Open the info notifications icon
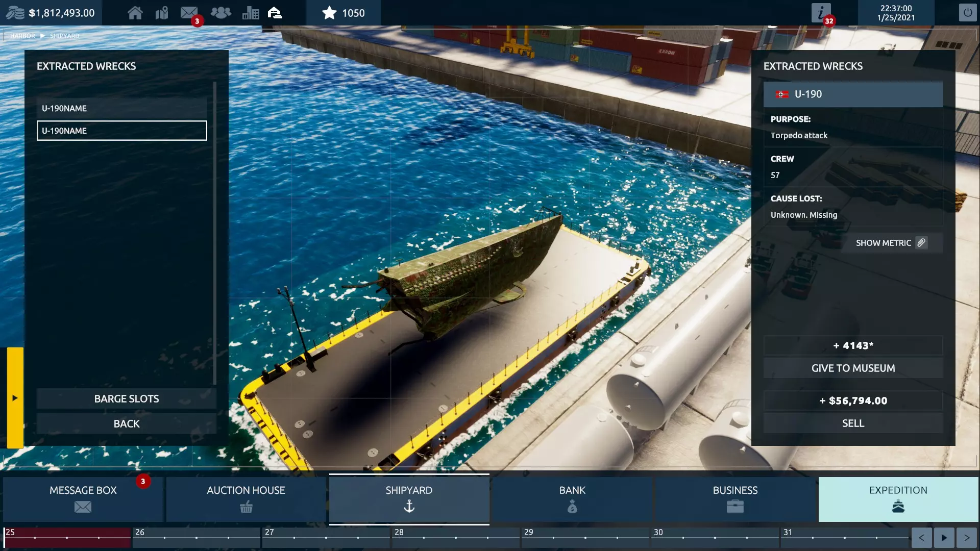Viewport: 980px width, 551px height. pos(821,13)
